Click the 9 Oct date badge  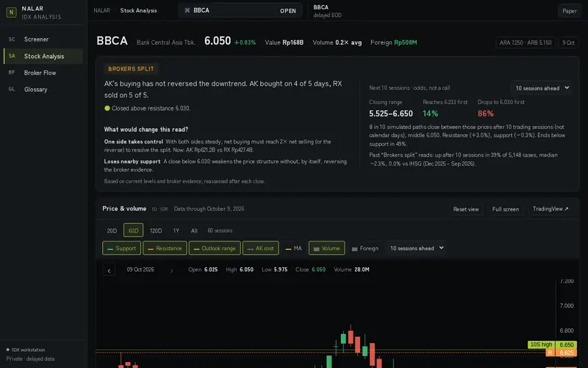point(568,43)
